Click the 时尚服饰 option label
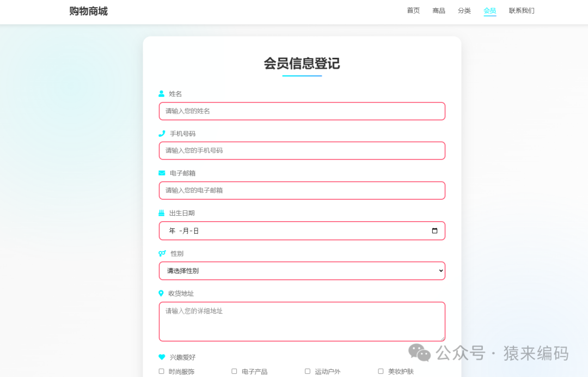Viewport: 588px width, 377px height. pyautogui.click(x=181, y=372)
